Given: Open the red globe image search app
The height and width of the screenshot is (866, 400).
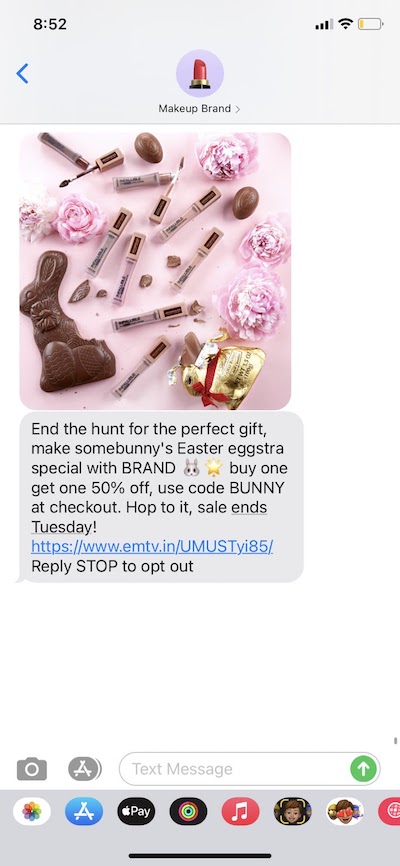Looking at the screenshot, I should pos(389,811).
